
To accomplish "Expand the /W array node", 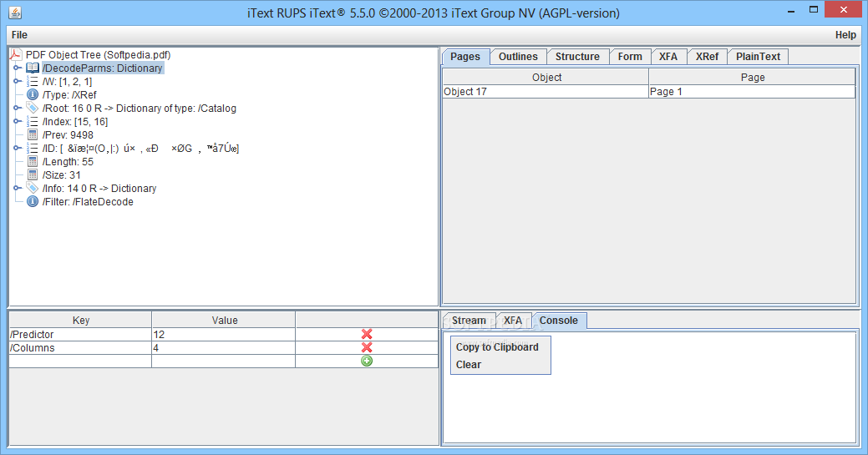I will pyautogui.click(x=18, y=81).
